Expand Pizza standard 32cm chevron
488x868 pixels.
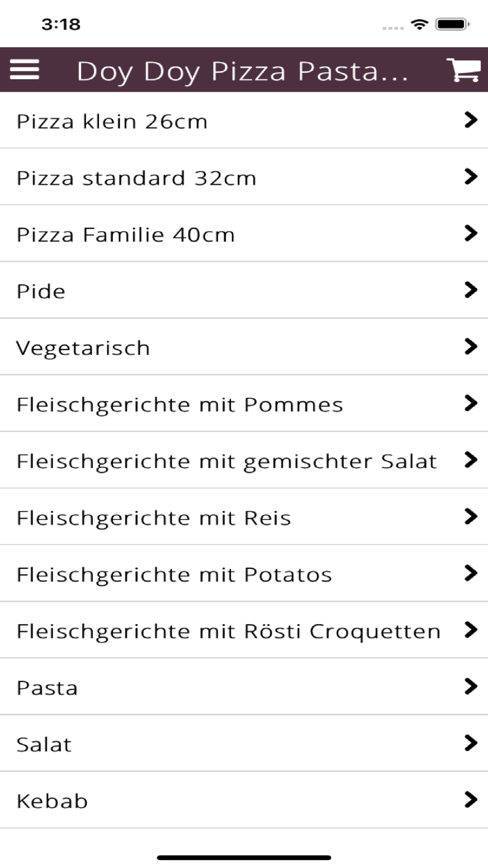[x=470, y=177]
